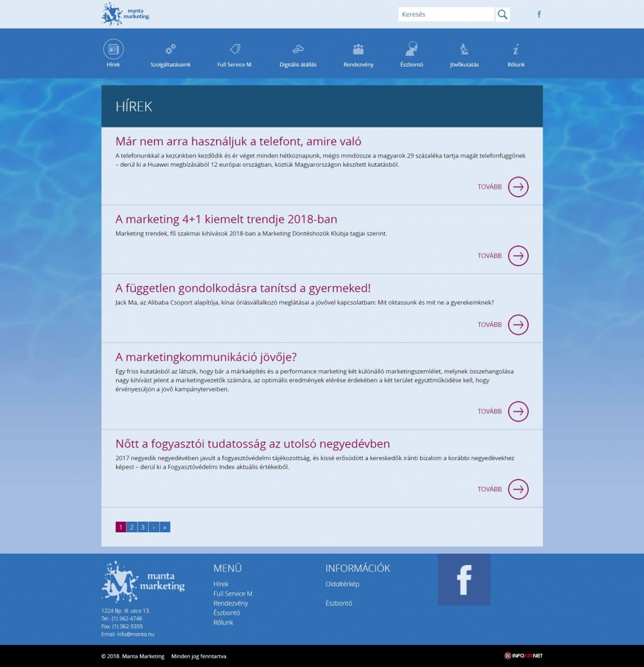Click the Fax: (1) 362-5355 text
644x667 pixels.
[122, 626]
